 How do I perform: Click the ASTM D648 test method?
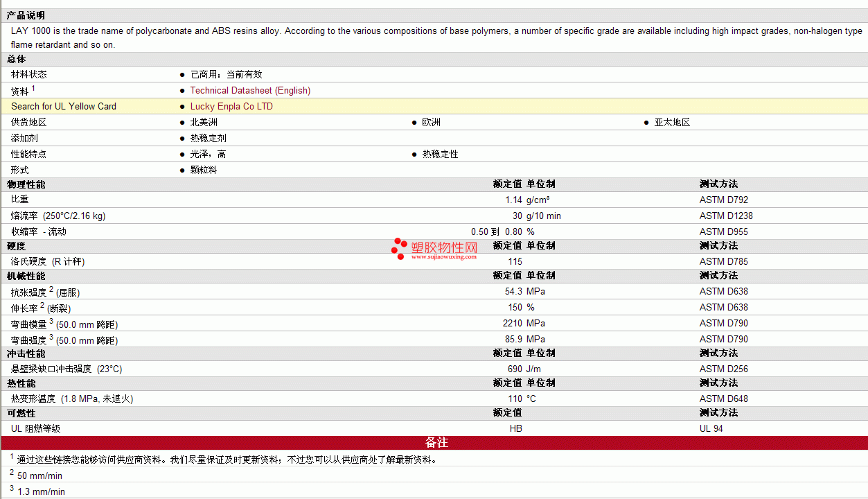(x=724, y=399)
